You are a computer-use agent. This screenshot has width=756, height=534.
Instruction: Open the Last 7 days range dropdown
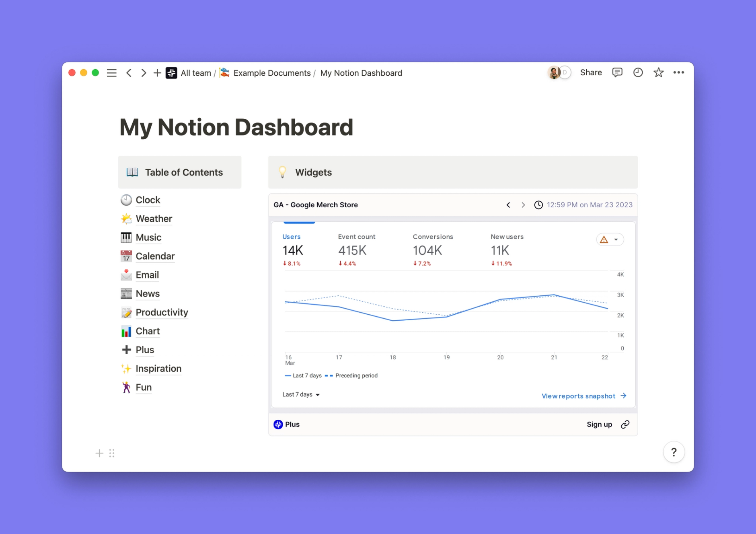point(301,394)
